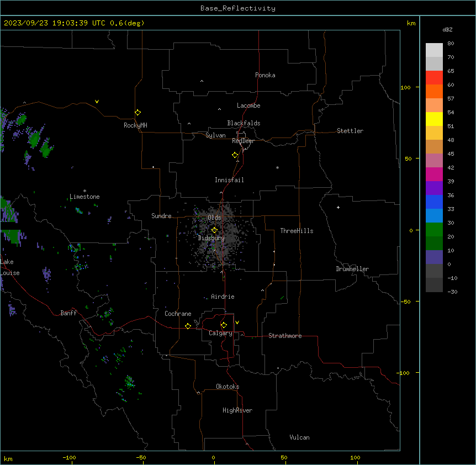Click the Ponoka city label
476x465 pixels.
pos(265,75)
